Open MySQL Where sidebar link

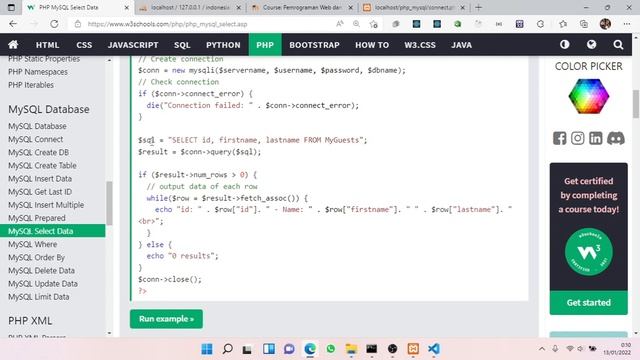pyautogui.click(x=33, y=244)
